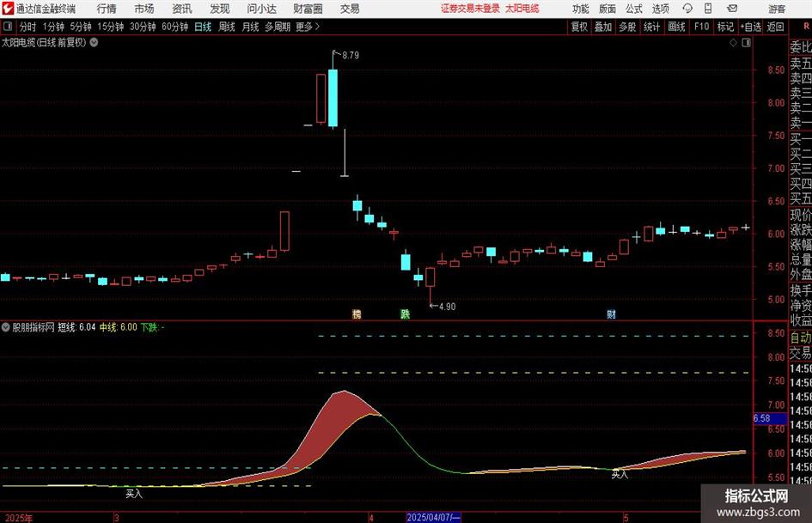Click the 自动 label in right panel
The image size is (812, 523).
coord(801,338)
